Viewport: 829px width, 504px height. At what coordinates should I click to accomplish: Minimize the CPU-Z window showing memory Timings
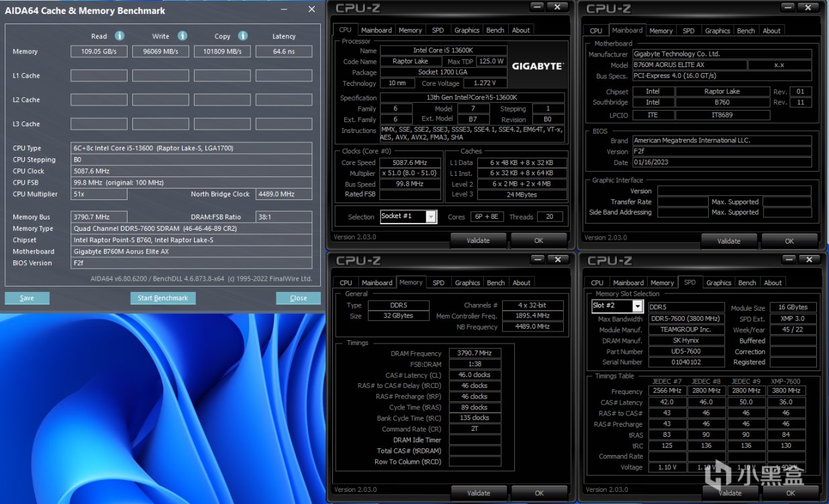[x=538, y=259]
